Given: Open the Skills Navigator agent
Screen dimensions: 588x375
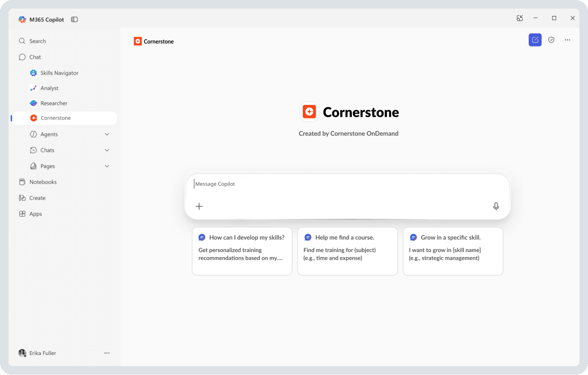Looking at the screenshot, I should point(59,73).
